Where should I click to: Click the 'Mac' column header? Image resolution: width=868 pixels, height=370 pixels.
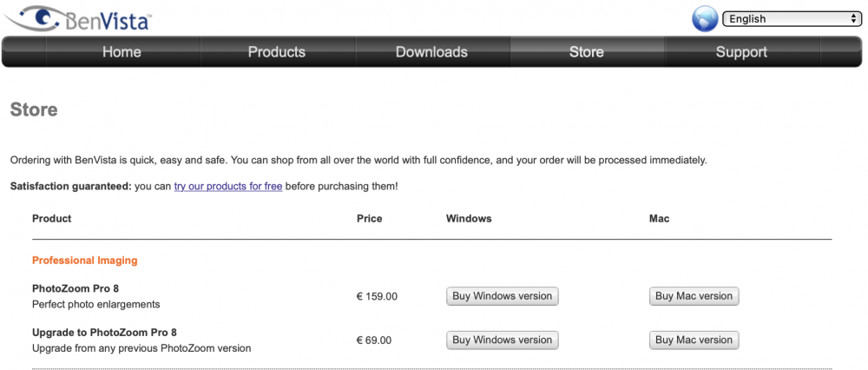[660, 218]
